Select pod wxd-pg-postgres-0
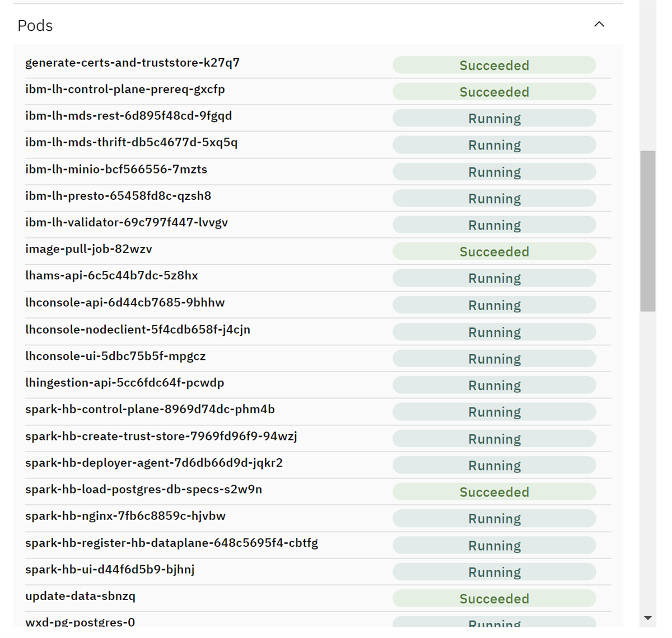 point(80,621)
